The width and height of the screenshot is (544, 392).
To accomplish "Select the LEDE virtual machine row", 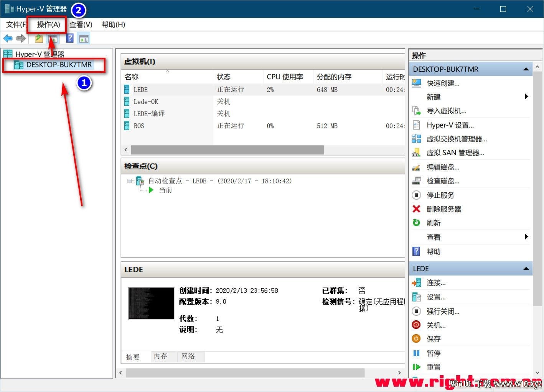I will (263, 89).
